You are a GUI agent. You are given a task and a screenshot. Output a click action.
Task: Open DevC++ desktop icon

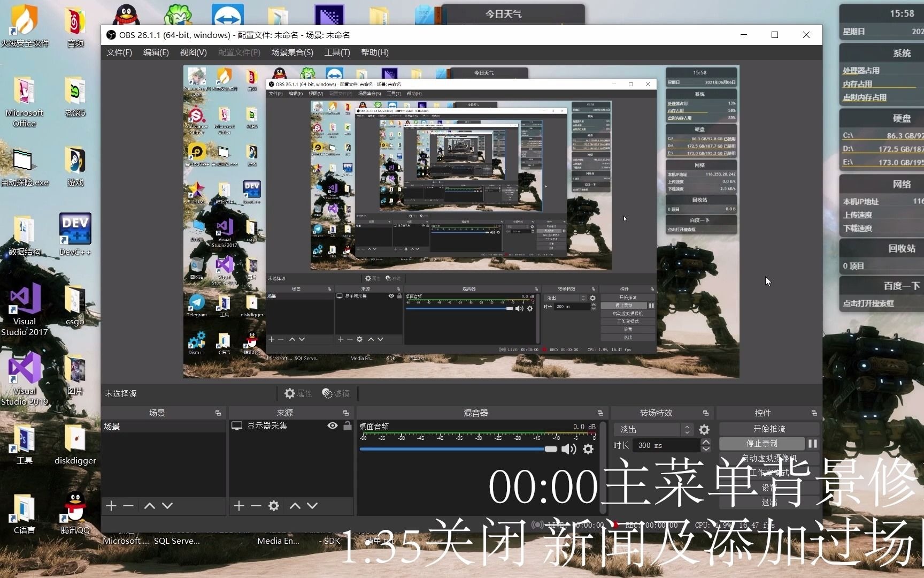point(75,234)
